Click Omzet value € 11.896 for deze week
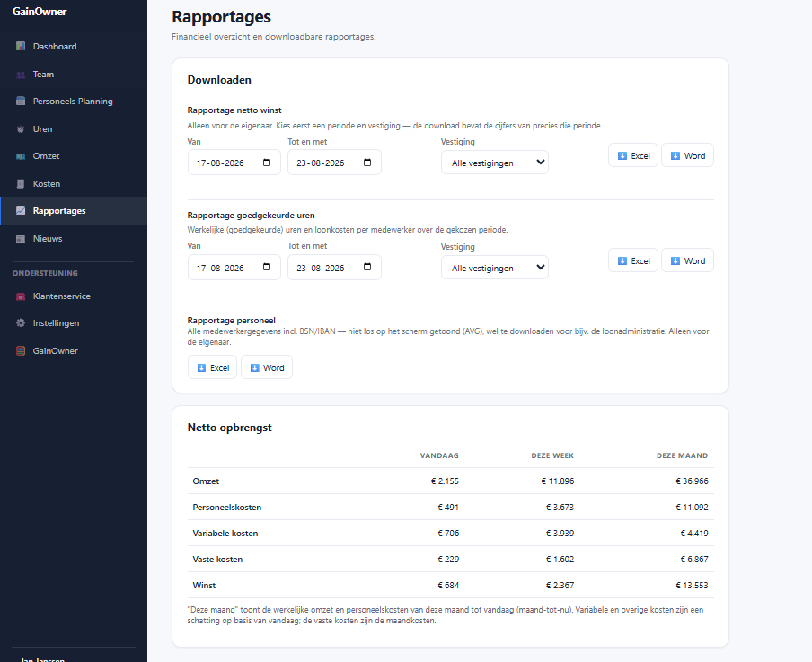812x662 pixels. click(558, 481)
